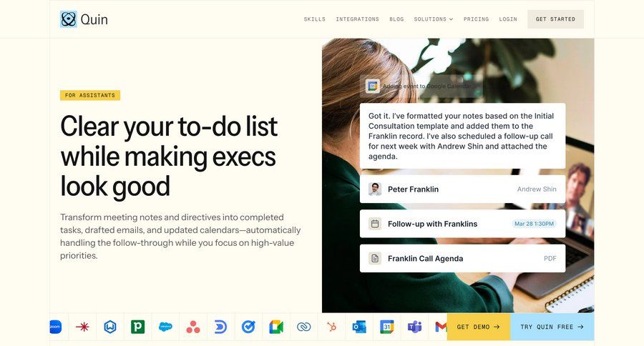Click Google Calendar icon in Adding event notice
This screenshot has height=346, width=644.
(373, 86)
